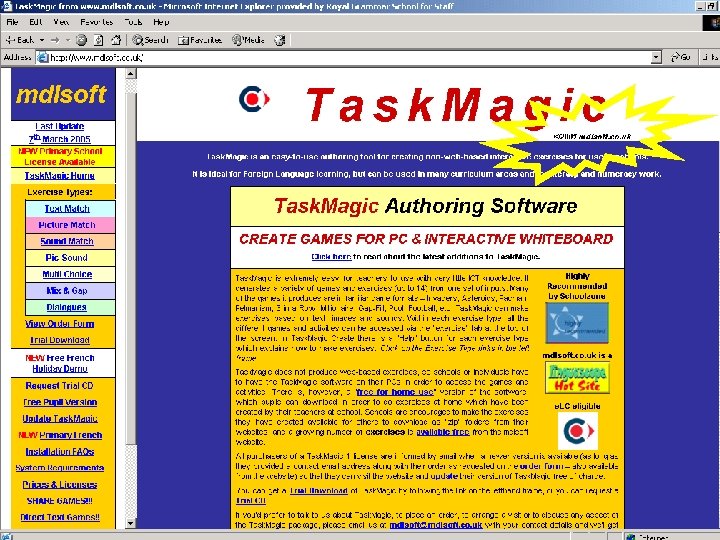720x540 pixels.
Task: Open the Tools menu
Action: point(133,22)
